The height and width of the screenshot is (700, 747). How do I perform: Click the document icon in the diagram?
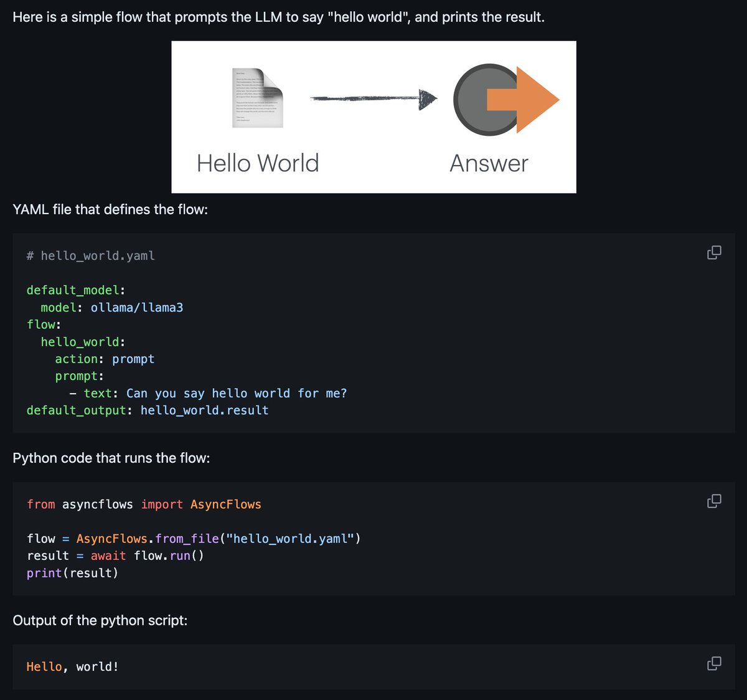point(258,98)
